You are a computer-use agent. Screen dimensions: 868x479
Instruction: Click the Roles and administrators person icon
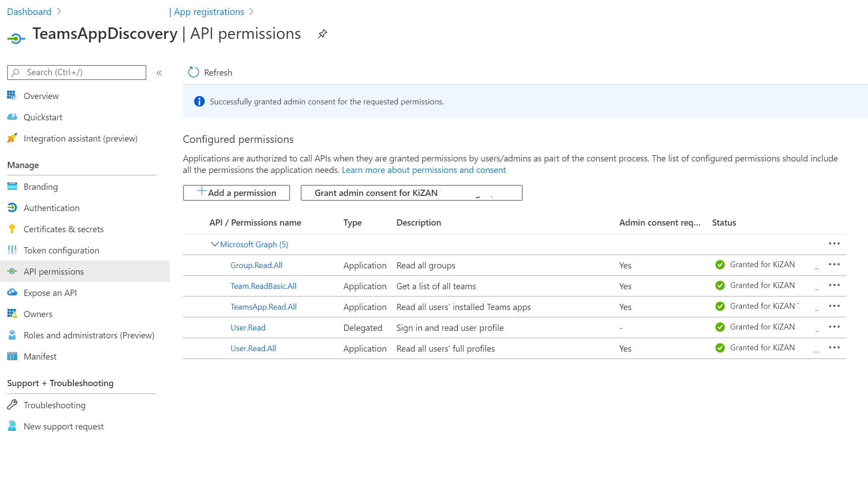pyautogui.click(x=12, y=335)
